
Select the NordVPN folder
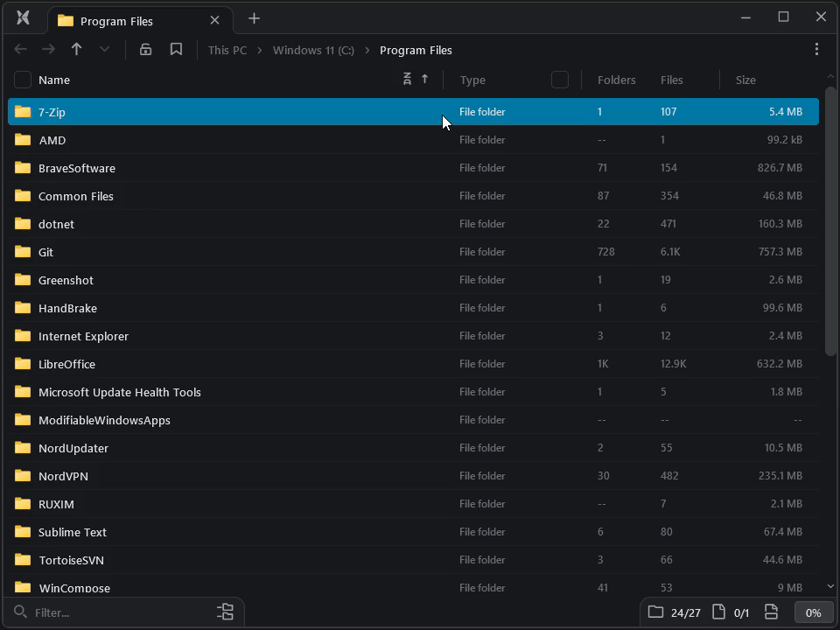click(413, 476)
